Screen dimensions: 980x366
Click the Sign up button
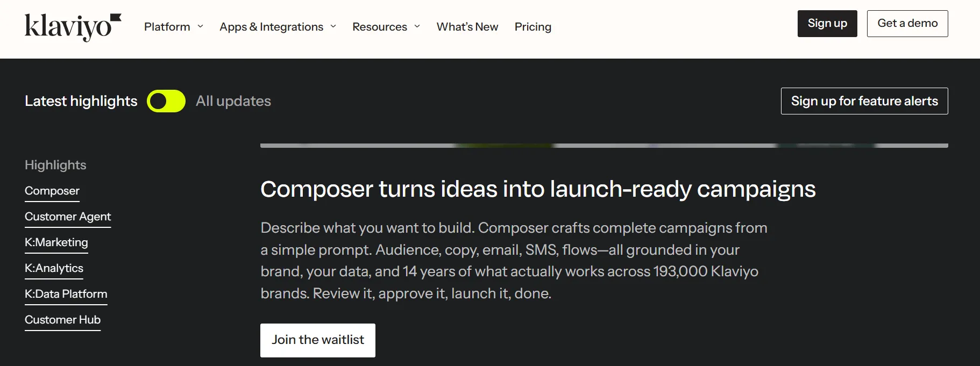[827, 24]
